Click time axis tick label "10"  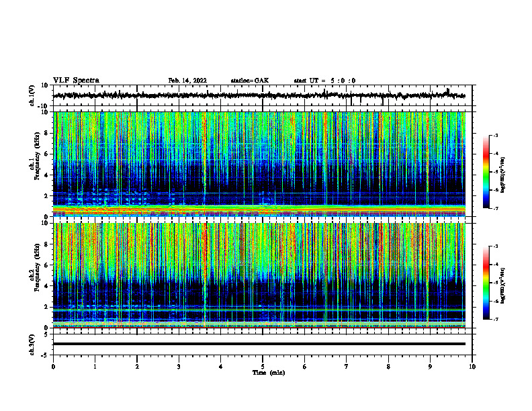click(472, 367)
